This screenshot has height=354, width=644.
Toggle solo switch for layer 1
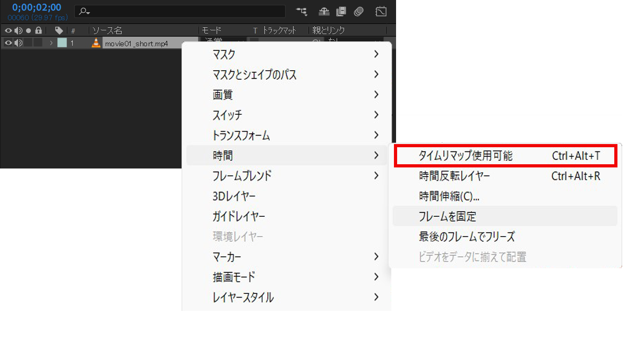tap(28, 43)
